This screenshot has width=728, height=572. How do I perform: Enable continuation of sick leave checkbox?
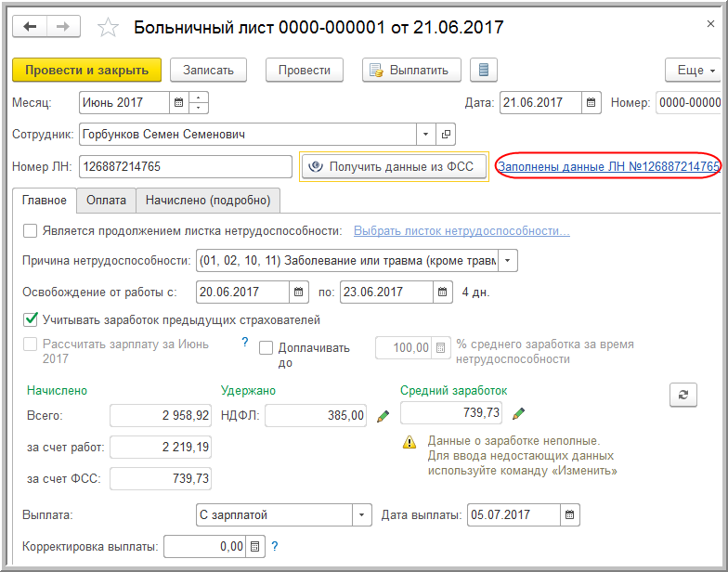pos(30,230)
